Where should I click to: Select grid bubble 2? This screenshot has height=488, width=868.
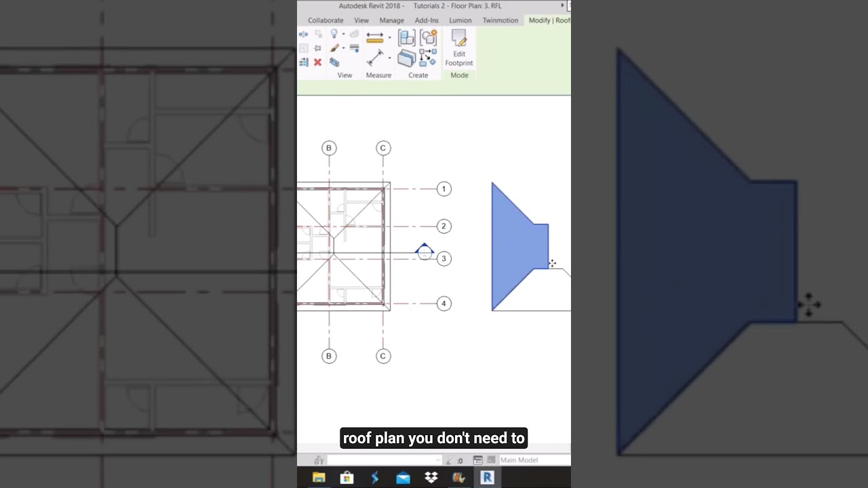tap(443, 226)
